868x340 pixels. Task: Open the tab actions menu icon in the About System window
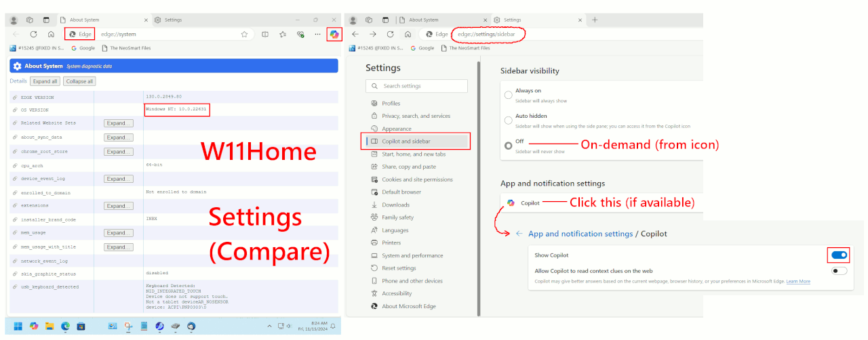46,20
